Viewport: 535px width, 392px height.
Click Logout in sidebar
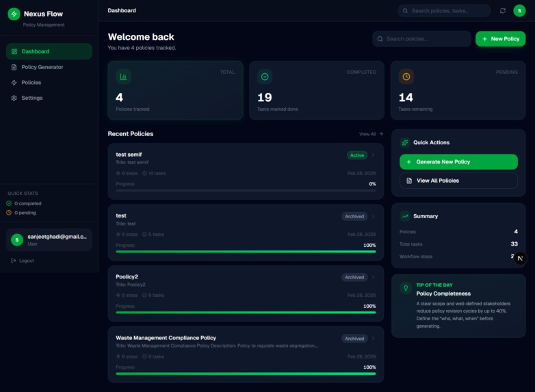click(23, 261)
